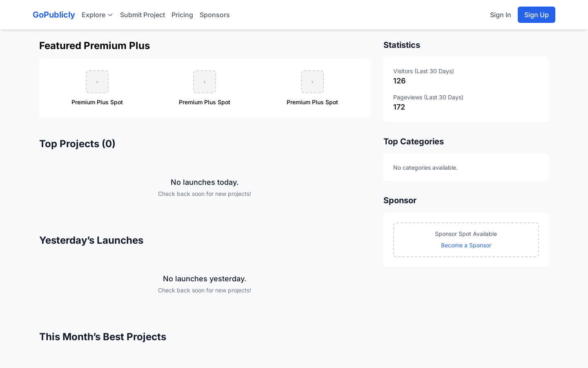Click Pageviews (Last 30 Days) label

[428, 97]
